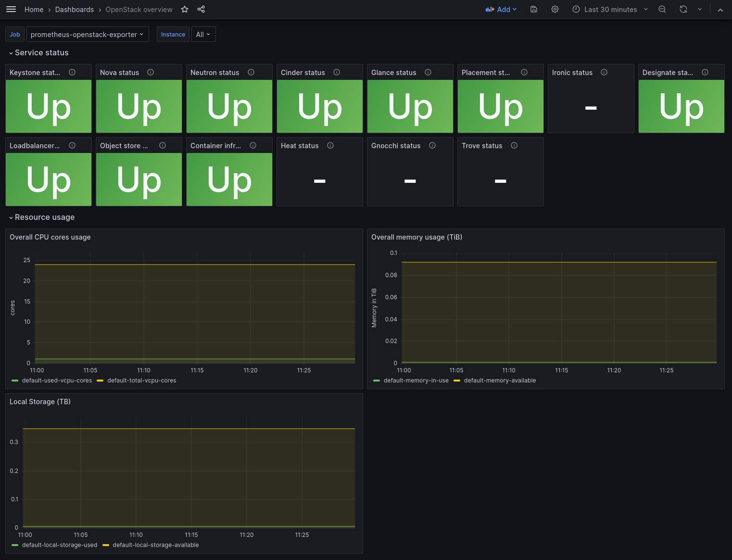Open the Last 30 minutes time picker
The image size is (732, 560).
610,10
